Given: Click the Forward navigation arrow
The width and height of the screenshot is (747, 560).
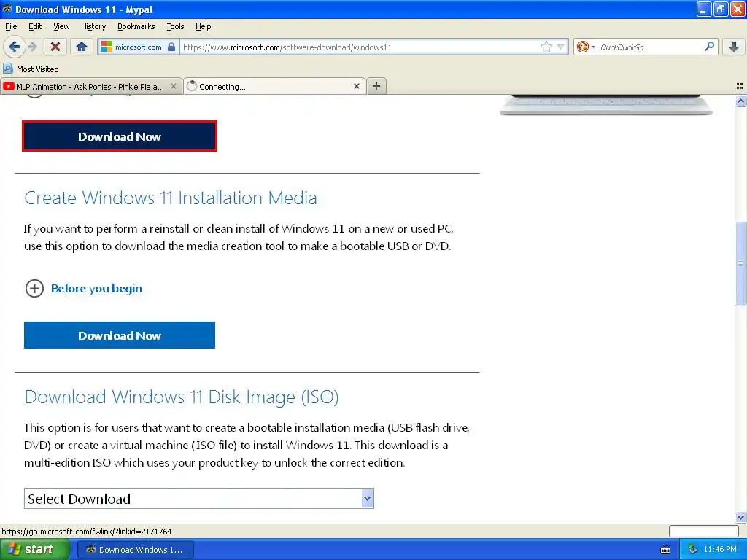Looking at the screenshot, I should [32, 47].
